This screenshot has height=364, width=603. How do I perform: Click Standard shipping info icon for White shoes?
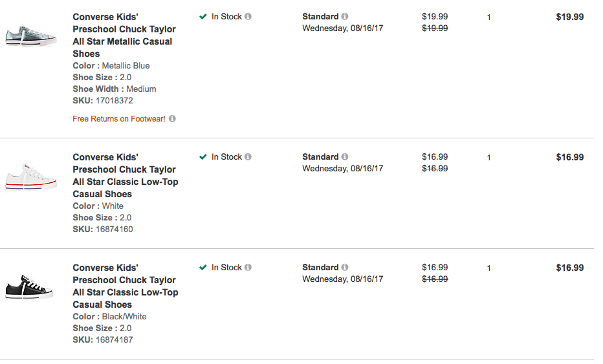345,157
